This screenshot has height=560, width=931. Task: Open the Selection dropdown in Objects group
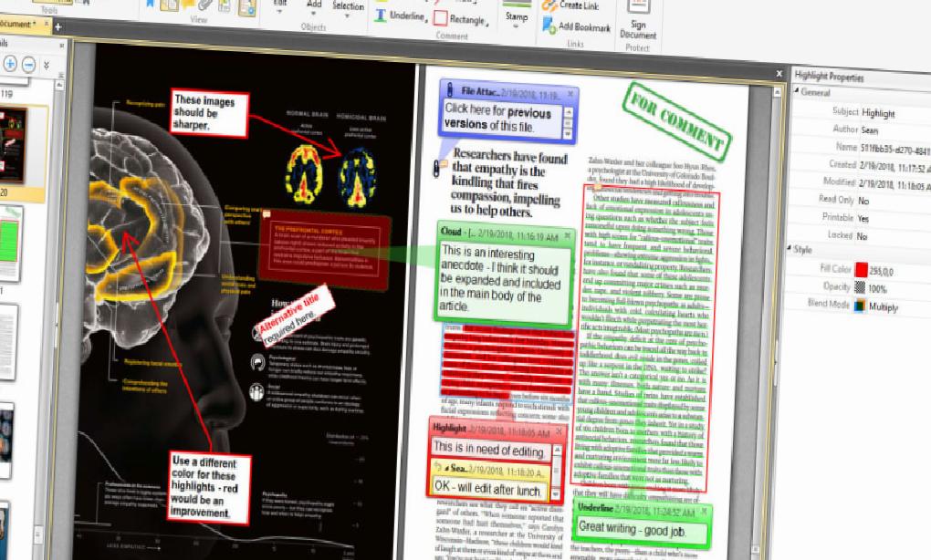click(348, 16)
